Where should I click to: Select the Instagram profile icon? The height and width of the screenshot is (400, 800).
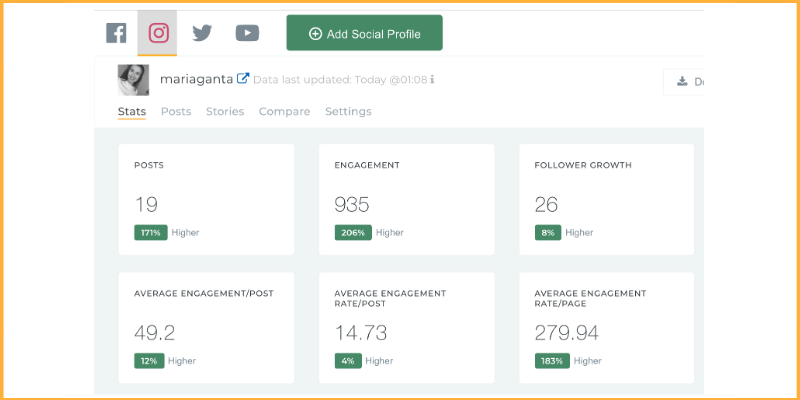[x=158, y=33]
